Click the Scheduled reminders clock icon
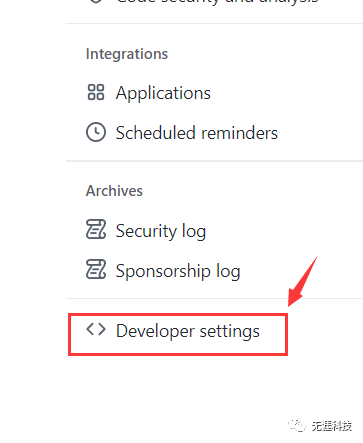The height and width of the screenshot is (443, 363). [x=96, y=132]
